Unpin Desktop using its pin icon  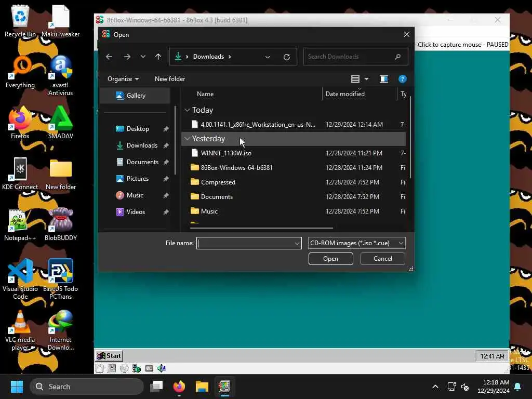tap(166, 129)
